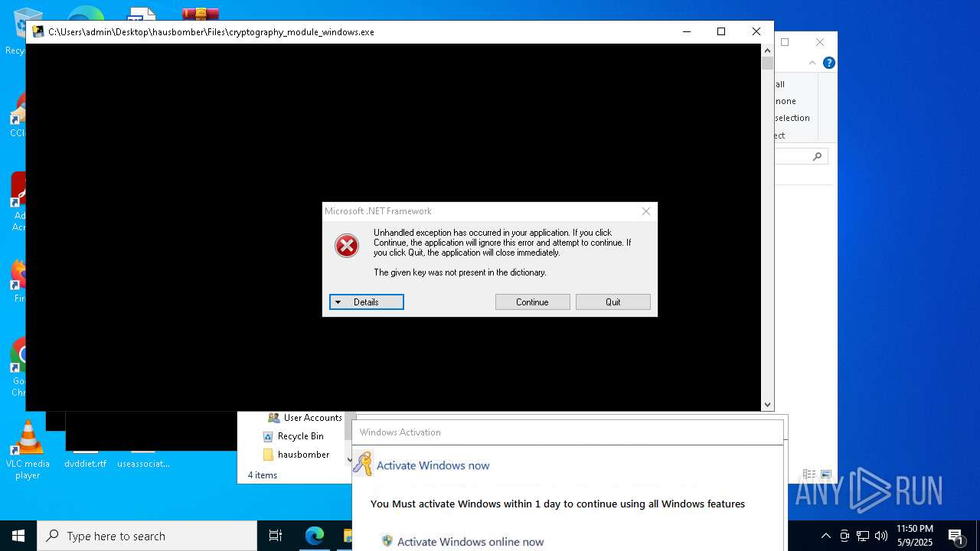
Task: Show hidden system tray icons
Action: pyautogui.click(x=825, y=536)
